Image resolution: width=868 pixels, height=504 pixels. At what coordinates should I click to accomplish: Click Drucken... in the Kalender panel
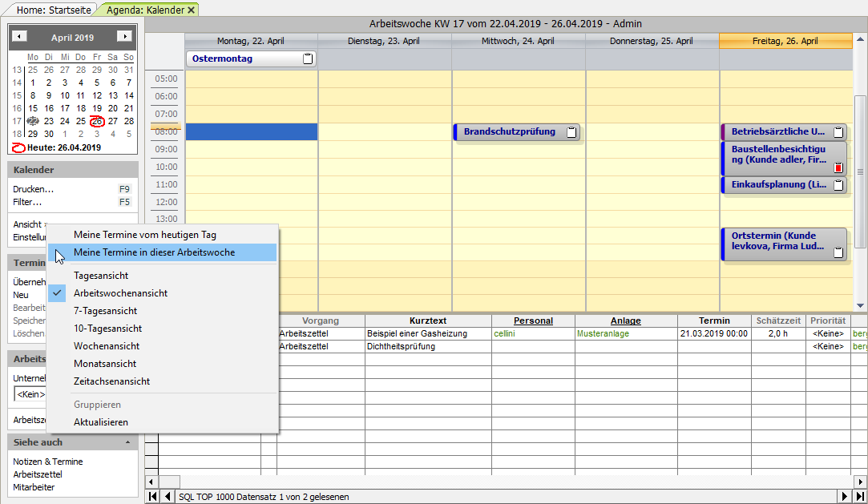coord(34,189)
